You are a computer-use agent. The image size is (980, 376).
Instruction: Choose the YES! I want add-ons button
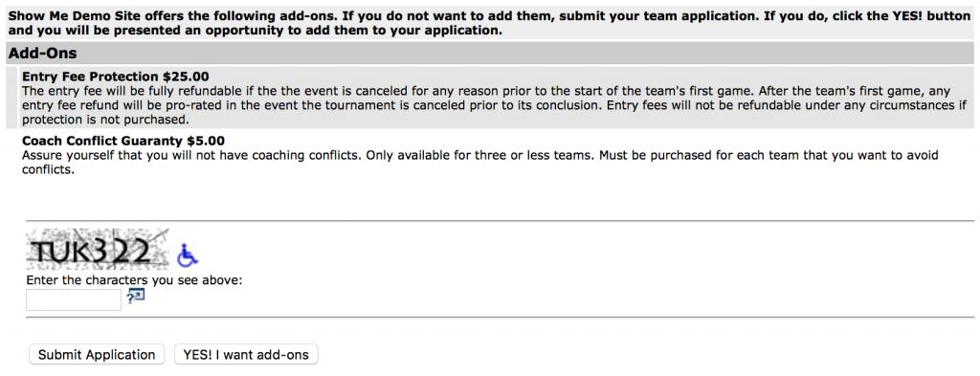coord(246,355)
